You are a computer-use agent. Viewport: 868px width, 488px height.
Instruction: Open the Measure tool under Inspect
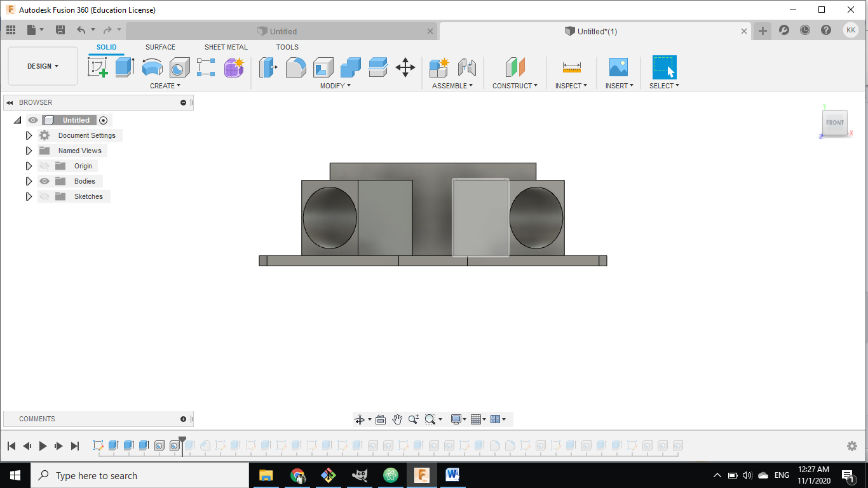tap(571, 67)
